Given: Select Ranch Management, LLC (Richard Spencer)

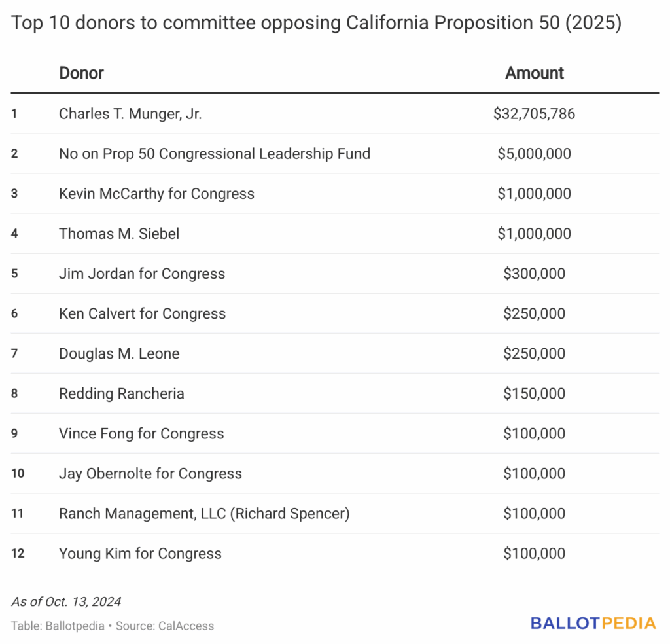Looking at the screenshot, I should tap(204, 513).
